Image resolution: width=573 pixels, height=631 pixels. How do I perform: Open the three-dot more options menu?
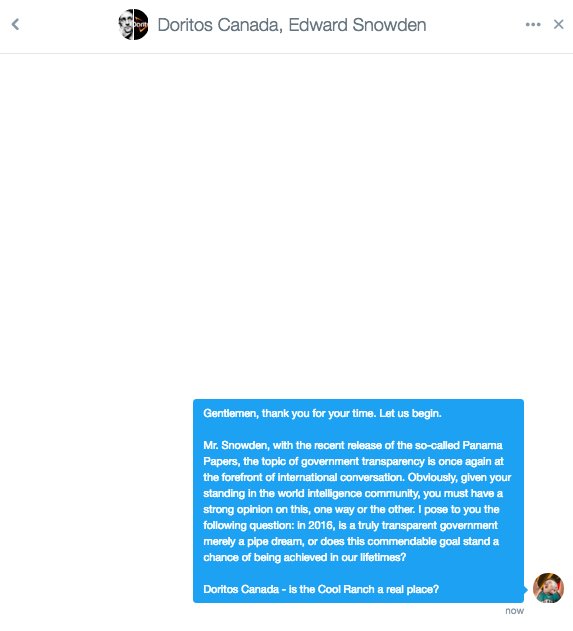click(x=533, y=25)
